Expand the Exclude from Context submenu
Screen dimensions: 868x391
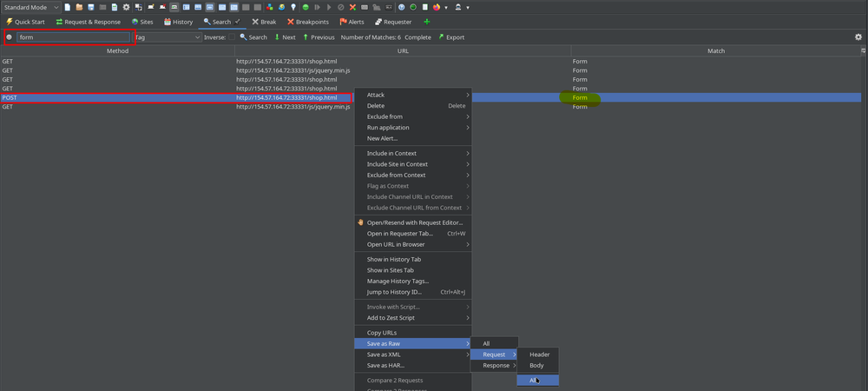pos(412,175)
